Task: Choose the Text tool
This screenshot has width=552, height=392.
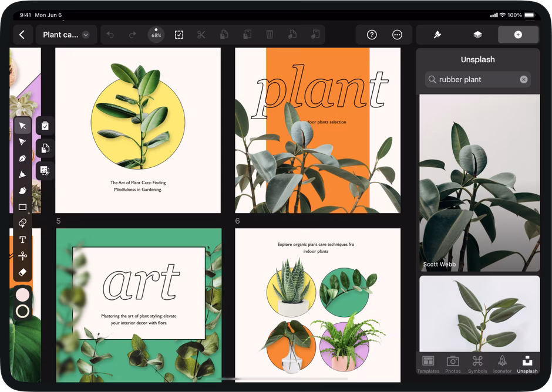Action: coord(22,239)
